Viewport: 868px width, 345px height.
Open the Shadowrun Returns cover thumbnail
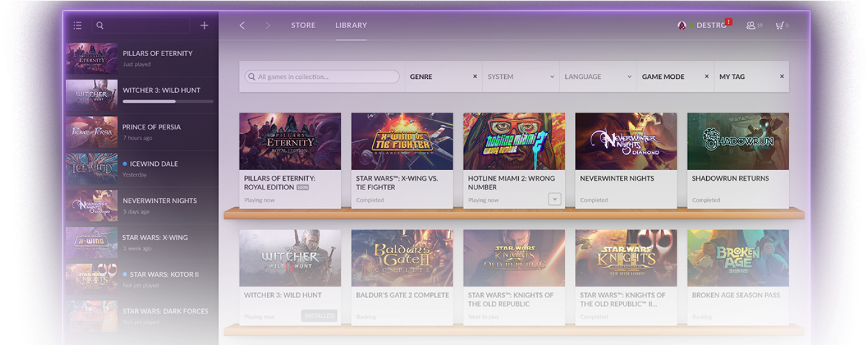click(x=737, y=141)
